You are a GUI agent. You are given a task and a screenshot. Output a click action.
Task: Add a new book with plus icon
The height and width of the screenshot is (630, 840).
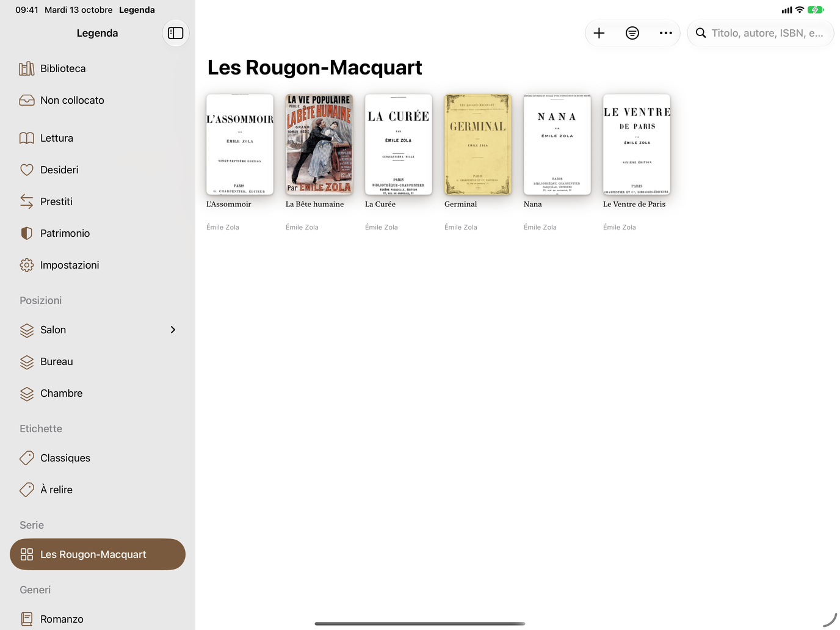(599, 33)
